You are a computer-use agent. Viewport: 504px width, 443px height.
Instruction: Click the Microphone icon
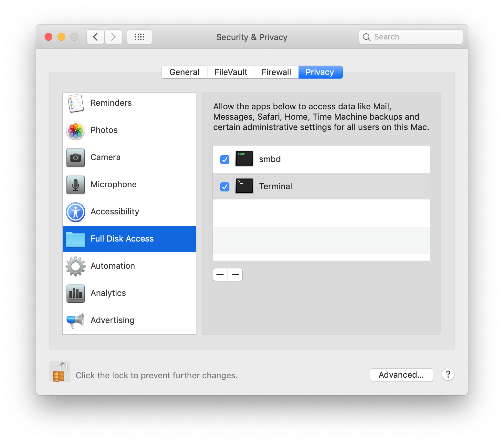click(x=75, y=185)
